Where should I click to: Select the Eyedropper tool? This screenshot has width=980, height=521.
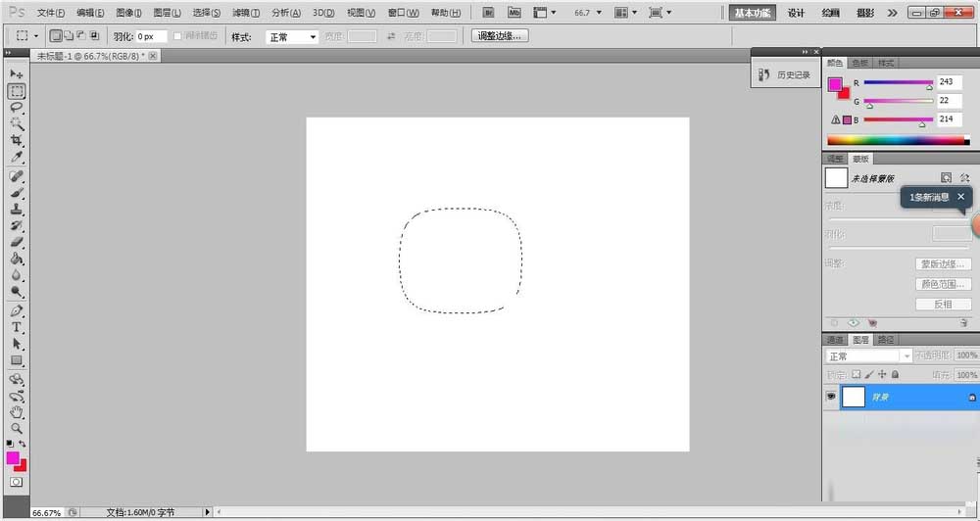[17, 157]
